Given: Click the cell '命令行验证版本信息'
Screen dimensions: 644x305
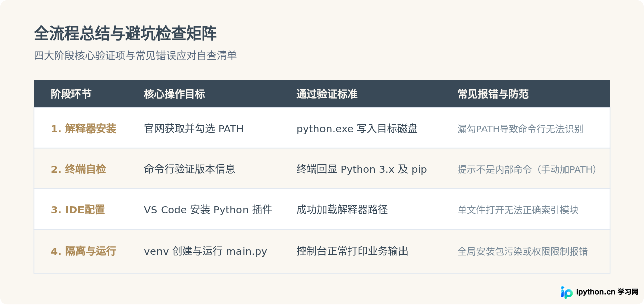Looking at the screenshot, I should [x=190, y=169].
